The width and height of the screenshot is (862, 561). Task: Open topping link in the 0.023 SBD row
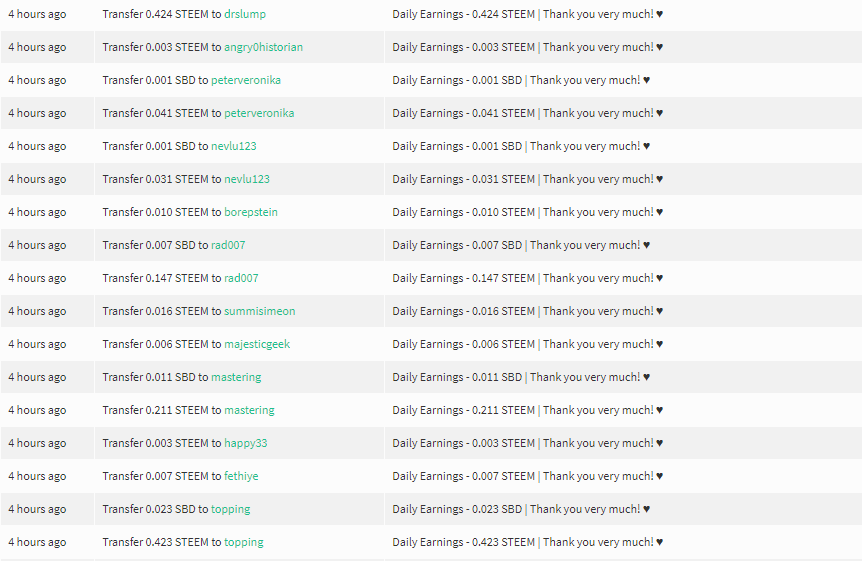(230, 509)
